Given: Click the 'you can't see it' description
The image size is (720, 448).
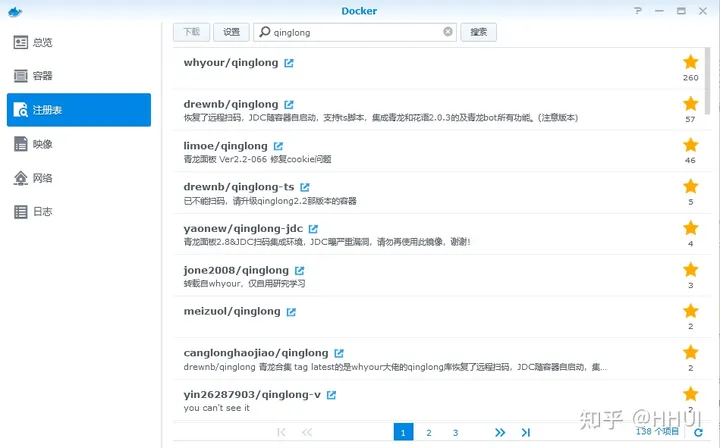Looking at the screenshot, I should coord(217,408).
